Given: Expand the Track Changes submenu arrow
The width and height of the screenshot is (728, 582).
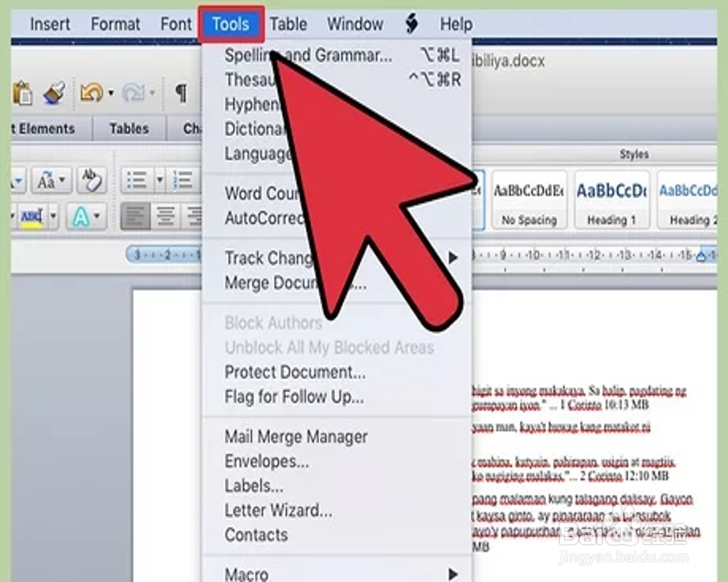Looking at the screenshot, I should (453, 258).
